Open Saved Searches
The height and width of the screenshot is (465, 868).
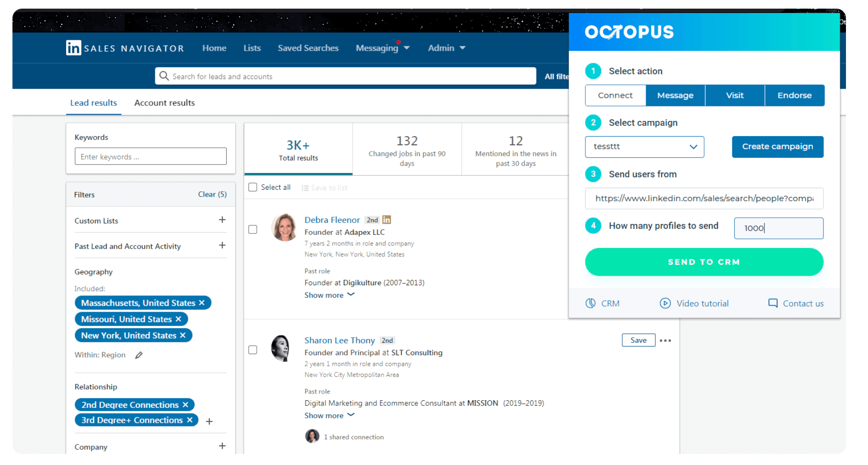(x=308, y=48)
